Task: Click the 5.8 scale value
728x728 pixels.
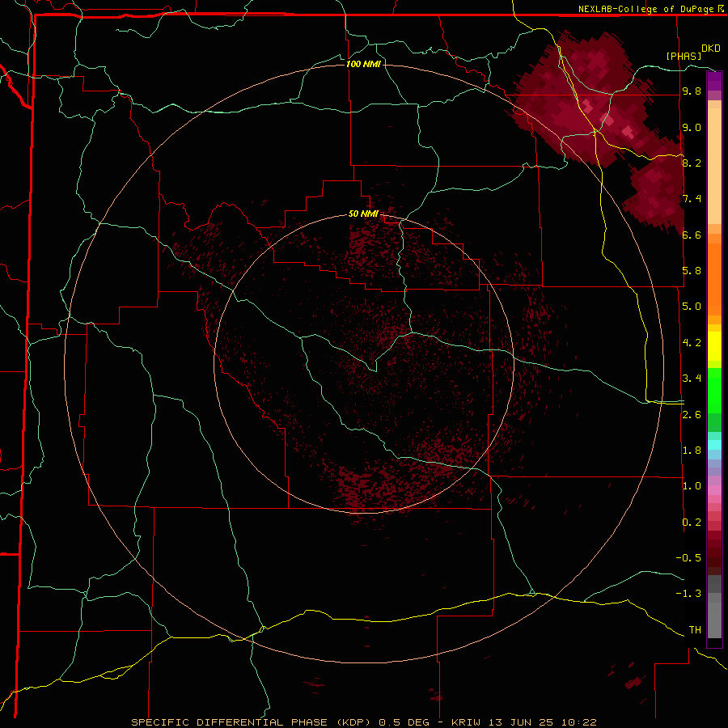Action: [x=692, y=270]
